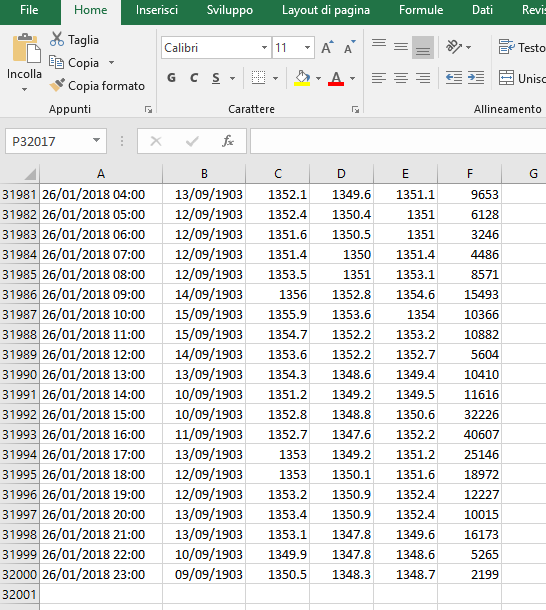Image resolution: width=546 pixels, height=610 pixels.
Task: Select cell containing 15493
Action: [x=470, y=294]
